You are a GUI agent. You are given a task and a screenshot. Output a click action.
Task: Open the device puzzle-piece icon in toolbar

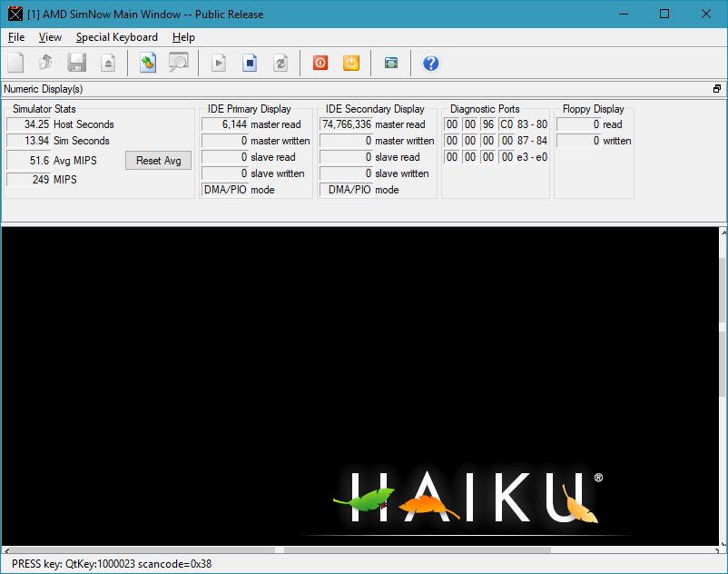click(148, 63)
